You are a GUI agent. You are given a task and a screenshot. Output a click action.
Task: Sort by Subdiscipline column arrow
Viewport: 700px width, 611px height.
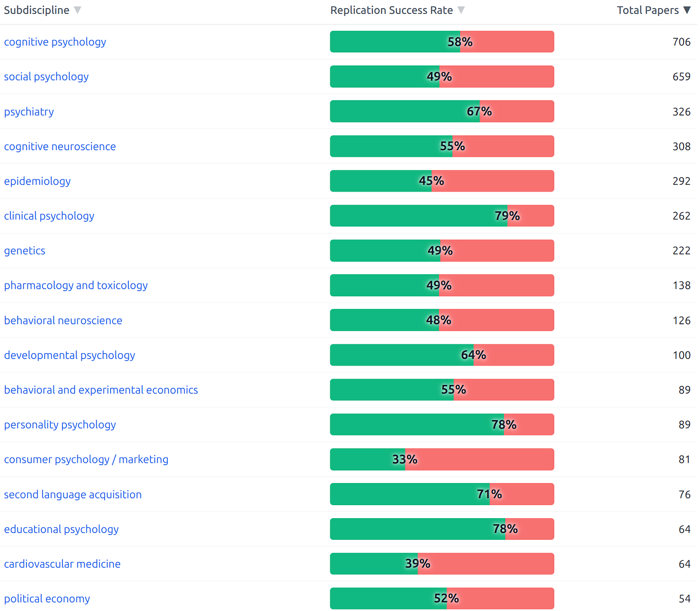point(77,10)
